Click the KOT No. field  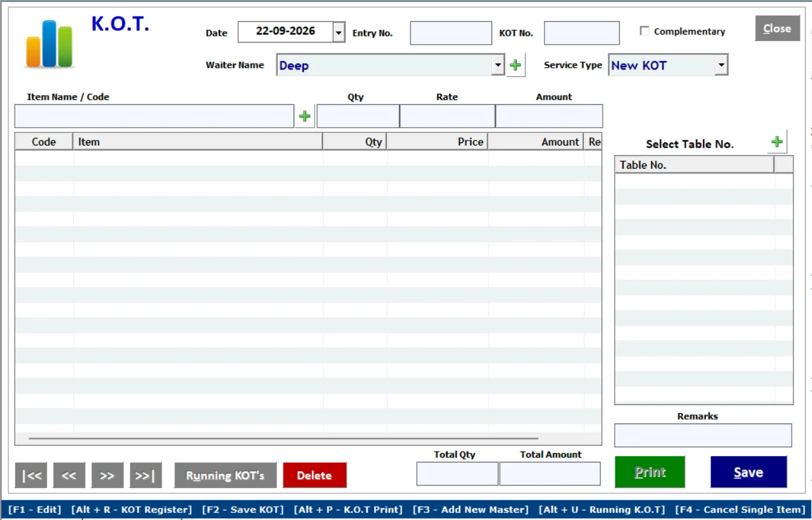point(582,33)
